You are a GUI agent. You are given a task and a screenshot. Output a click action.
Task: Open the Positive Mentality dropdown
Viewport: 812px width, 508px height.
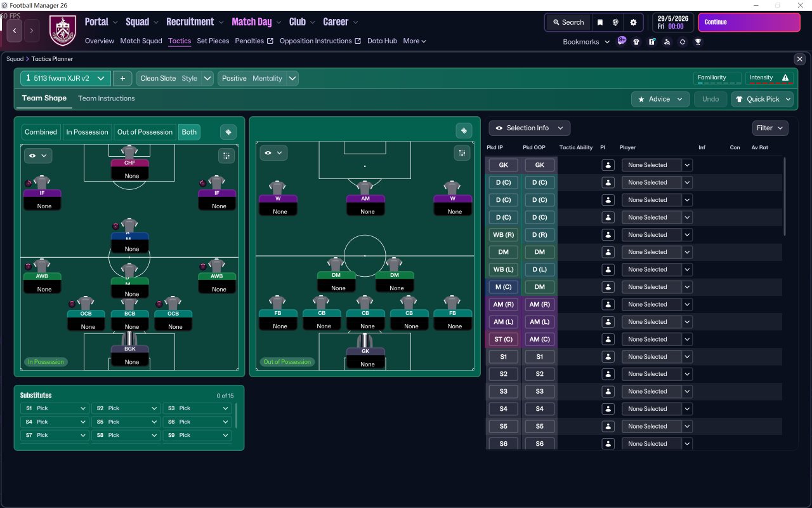pyautogui.click(x=258, y=78)
